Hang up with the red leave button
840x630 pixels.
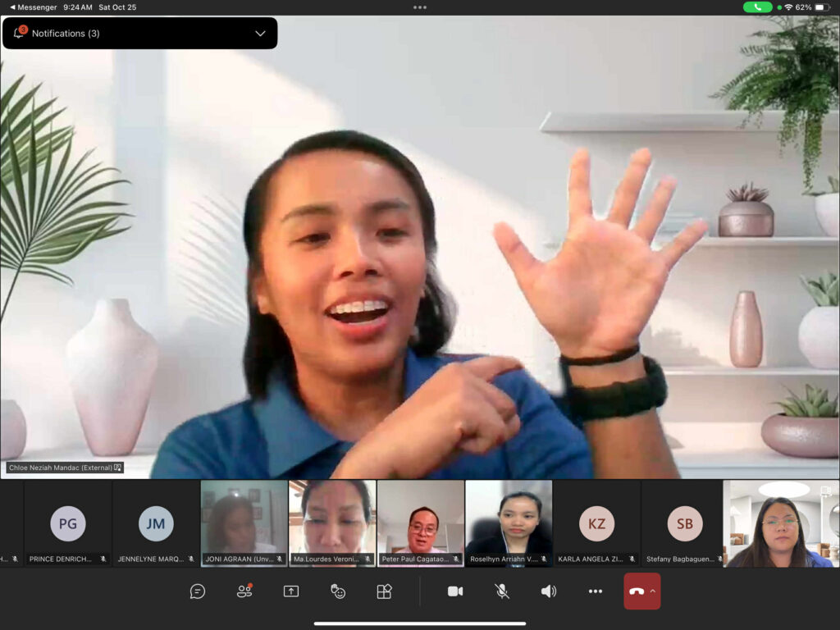636,591
